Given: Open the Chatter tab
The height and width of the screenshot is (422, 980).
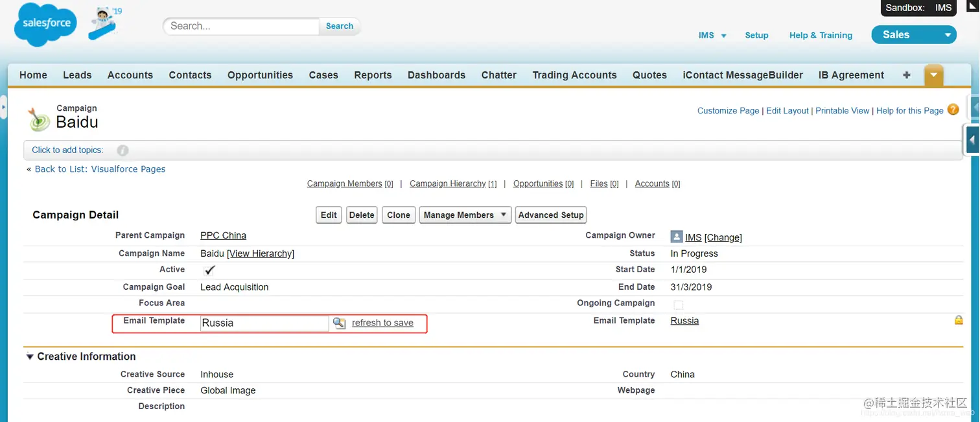Looking at the screenshot, I should [x=498, y=75].
